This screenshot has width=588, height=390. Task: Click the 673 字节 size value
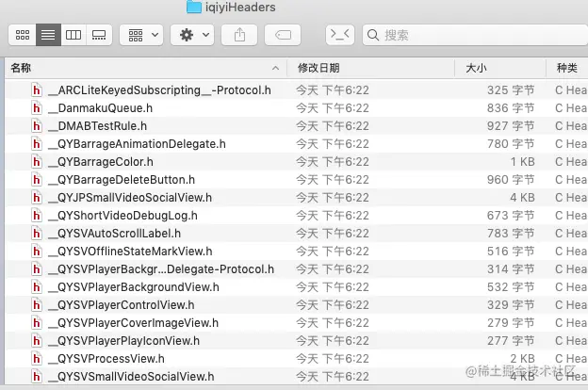(511, 216)
